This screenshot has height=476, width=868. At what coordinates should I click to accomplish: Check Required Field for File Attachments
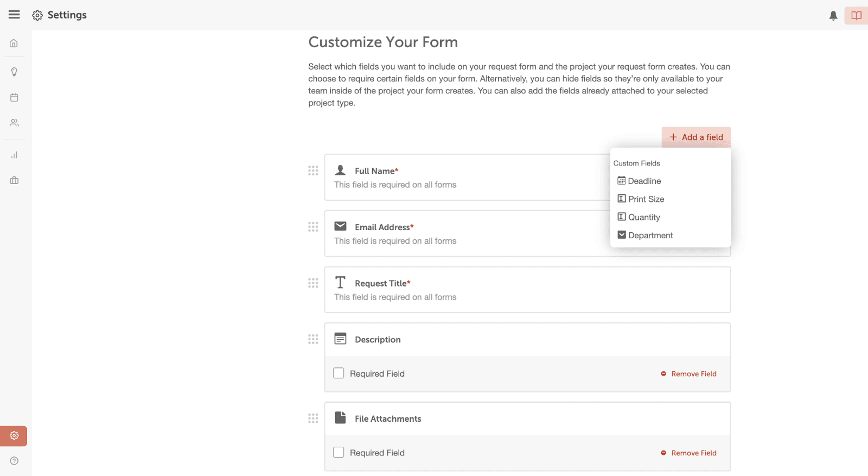pos(339,452)
